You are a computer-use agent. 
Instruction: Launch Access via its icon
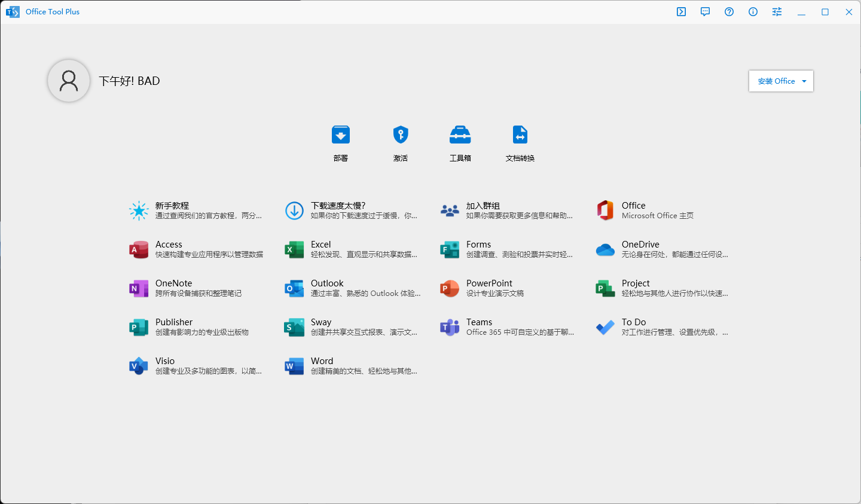[x=139, y=249]
